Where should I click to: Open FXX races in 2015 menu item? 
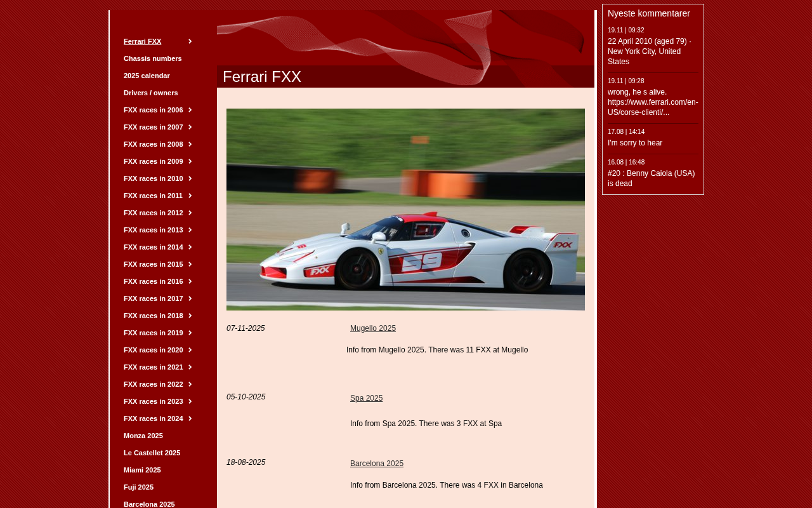click(153, 264)
